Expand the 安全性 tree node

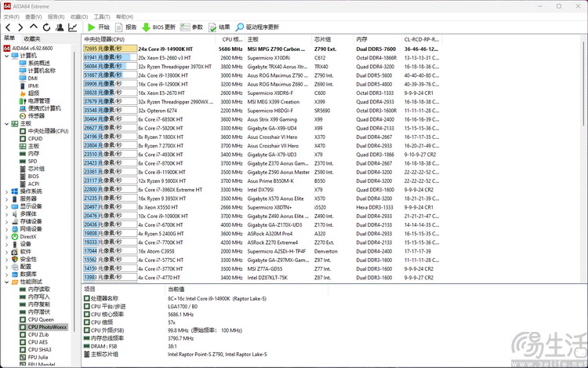coord(6,259)
